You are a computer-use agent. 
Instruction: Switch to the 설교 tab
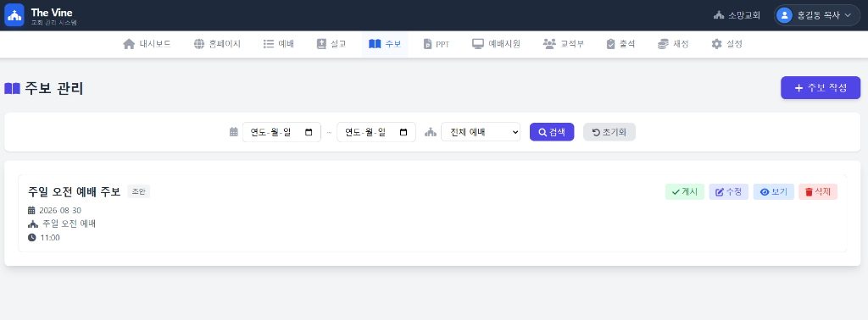tap(331, 44)
